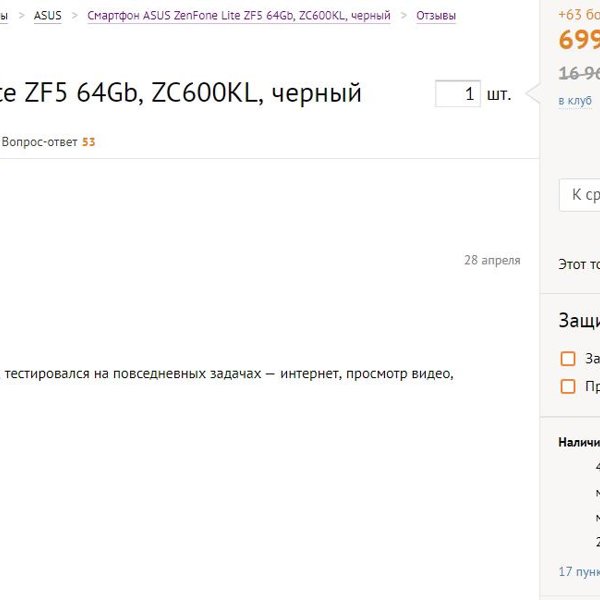Image resolution: width=600 pixels, height=600 pixels.
Task: Toggle the first protection checkbox
Action: click(x=567, y=359)
